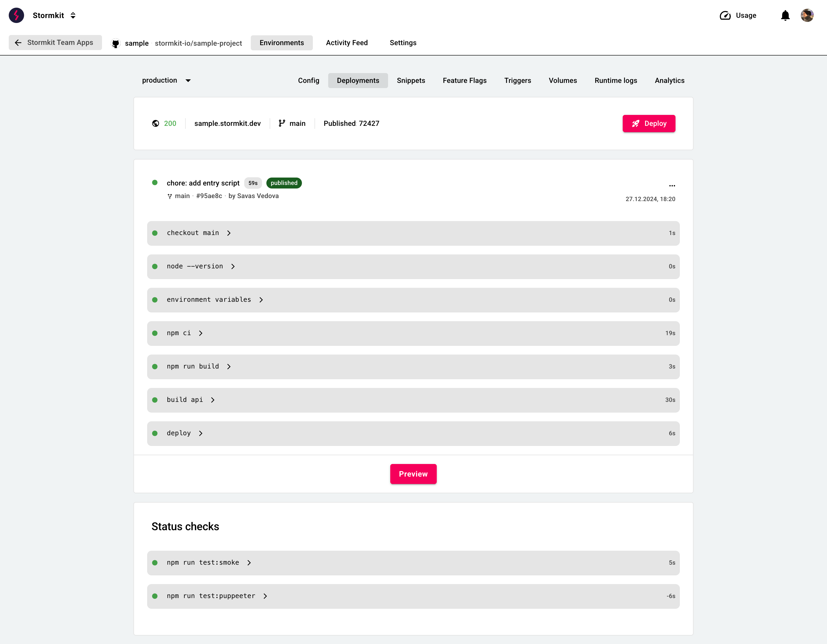Expand the npm run build step
This screenshot has width=827, height=644.
[x=413, y=367]
